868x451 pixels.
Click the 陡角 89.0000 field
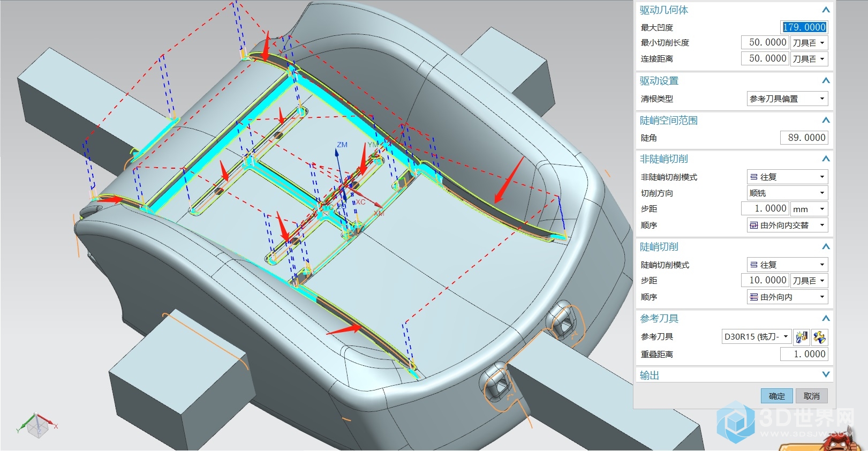point(804,138)
